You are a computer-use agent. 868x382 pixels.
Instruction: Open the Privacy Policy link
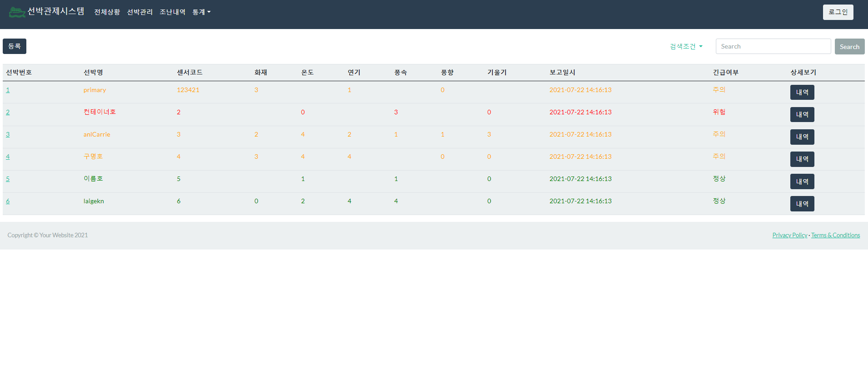coord(790,235)
